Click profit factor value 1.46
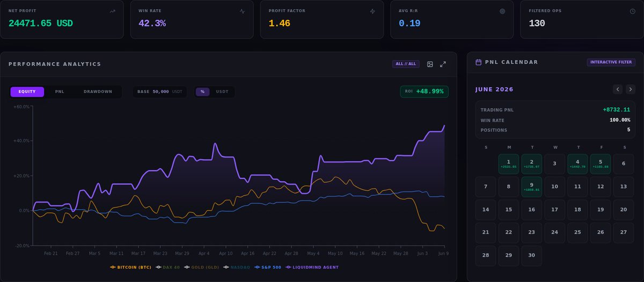The width and height of the screenshot is (644, 282). click(x=279, y=23)
